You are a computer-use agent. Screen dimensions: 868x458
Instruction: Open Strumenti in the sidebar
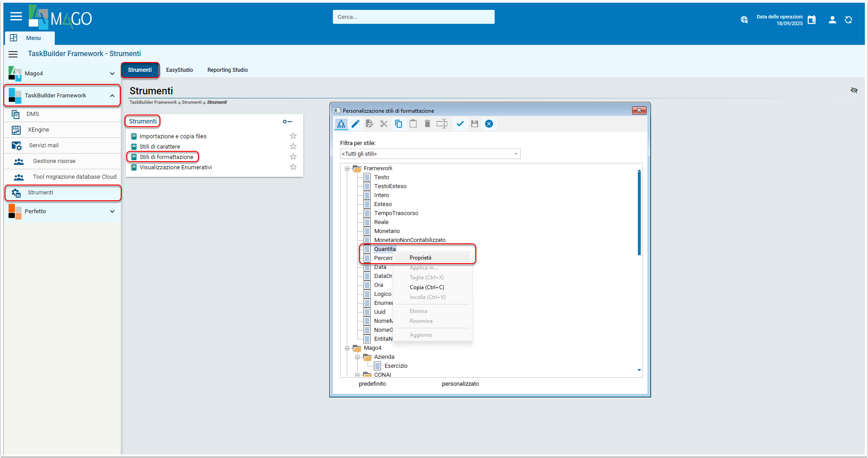tap(63, 193)
